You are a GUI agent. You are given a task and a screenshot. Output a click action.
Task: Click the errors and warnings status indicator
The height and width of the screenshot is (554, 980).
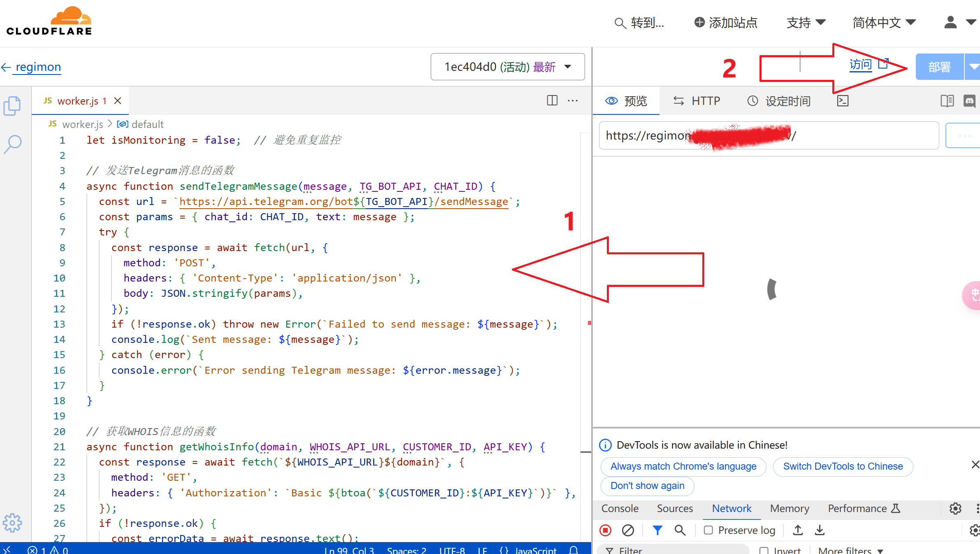tap(48, 550)
